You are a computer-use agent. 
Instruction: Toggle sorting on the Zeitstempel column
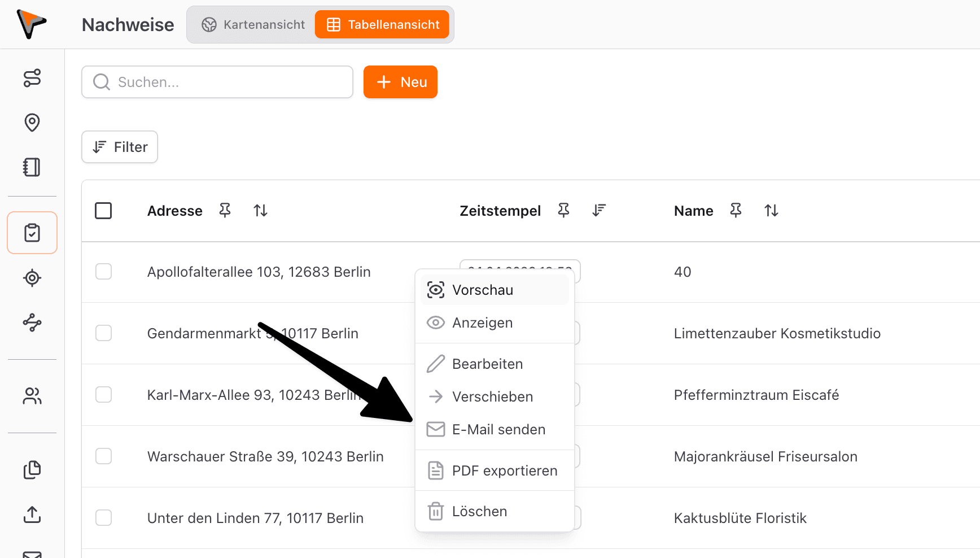pyautogui.click(x=599, y=210)
